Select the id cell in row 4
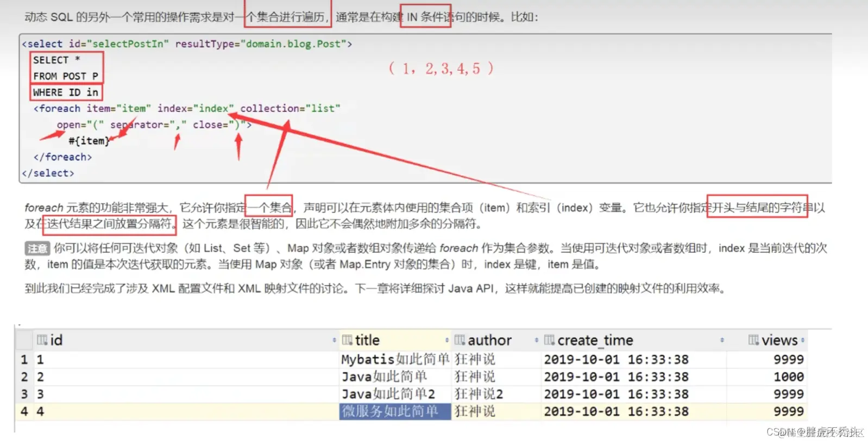This screenshot has height=442, width=868. 186,412
